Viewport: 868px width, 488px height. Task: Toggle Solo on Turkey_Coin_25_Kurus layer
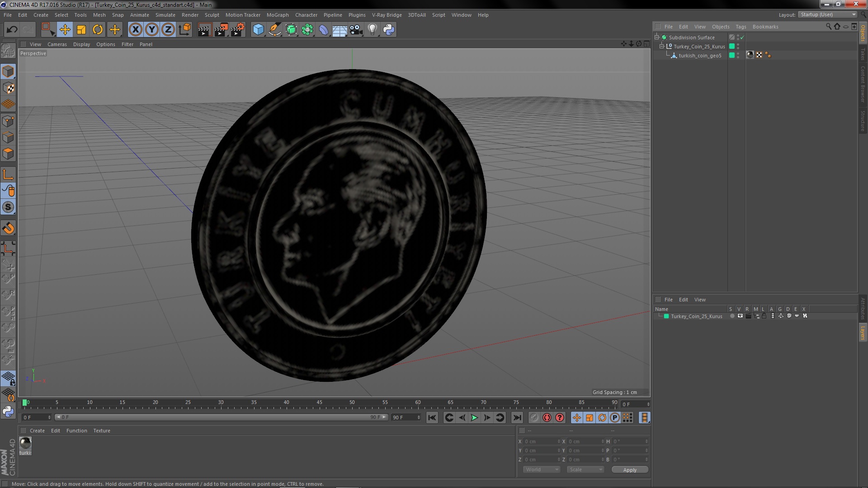click(x=732, y=316)
